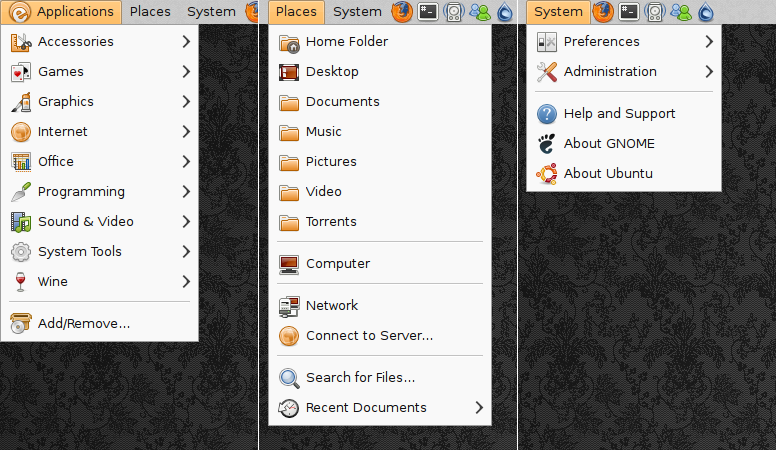The width and height of the screenshot is (776, 450).
Task: Click the highlighted System menu button
Action: tap(558, 12)
